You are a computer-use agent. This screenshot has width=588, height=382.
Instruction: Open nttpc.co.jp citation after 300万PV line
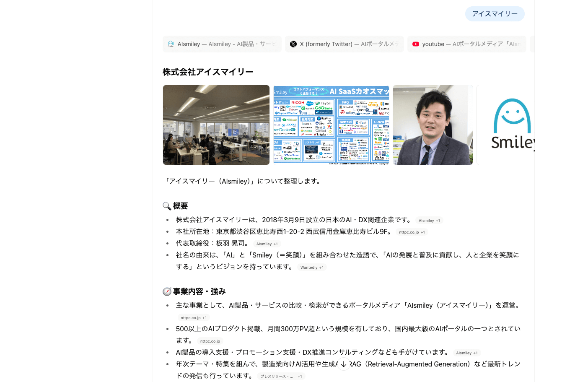[210, 341]
